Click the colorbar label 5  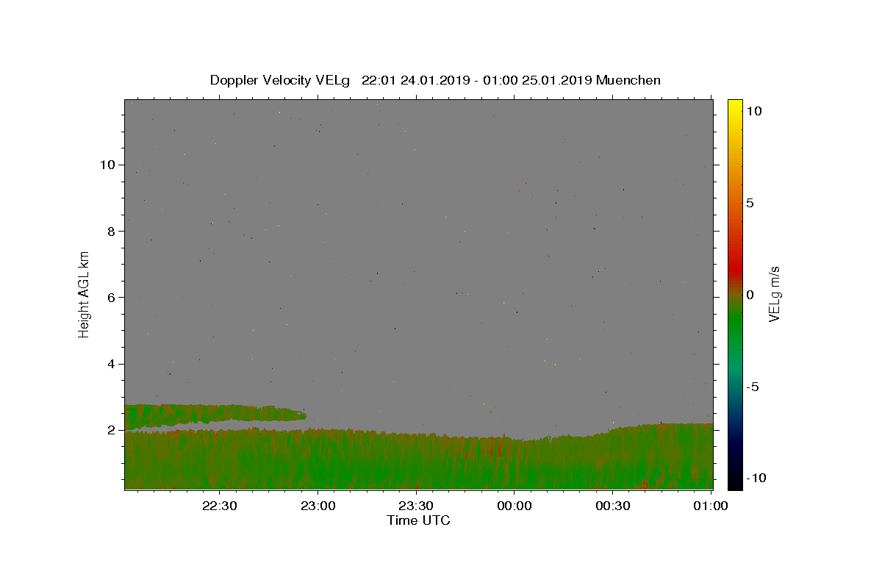coord(750,203)
